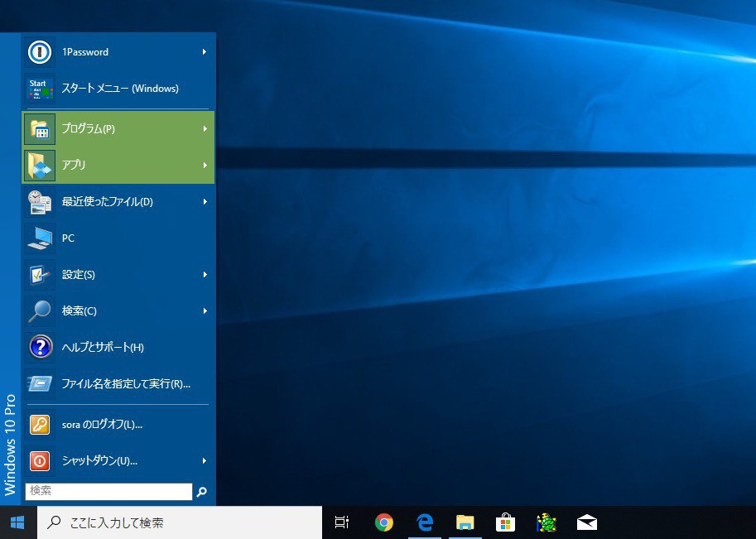Click the red shutdown power icon
The image size is (756, 539).
pyautogui.click(x=39, y=461)
